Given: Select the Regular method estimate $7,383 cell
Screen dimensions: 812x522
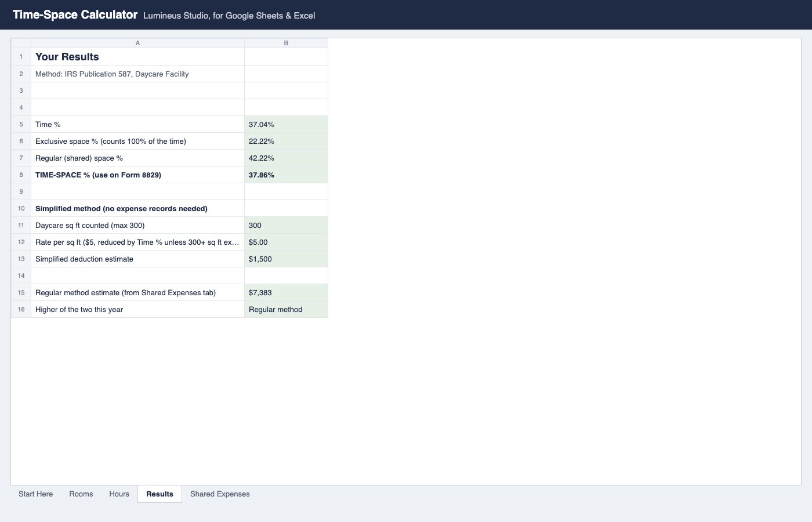Looking at the screenshot, I should click(286, 292).
